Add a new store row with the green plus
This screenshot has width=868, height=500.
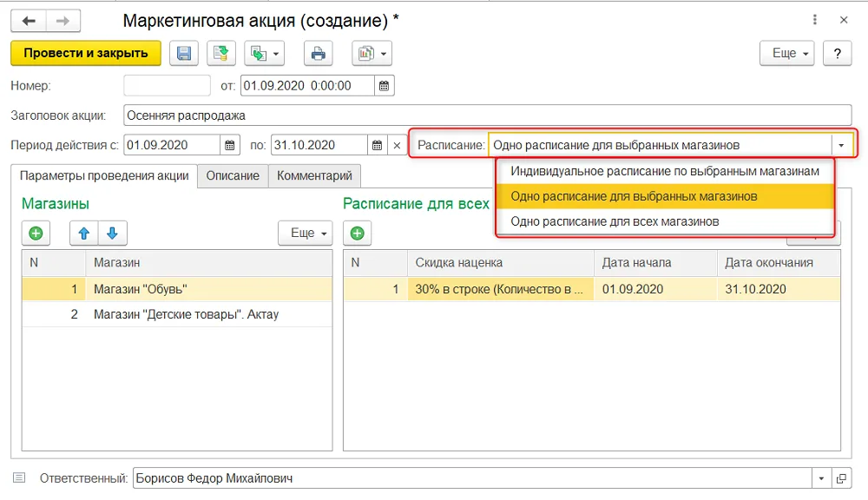click(x=36, y=234)
